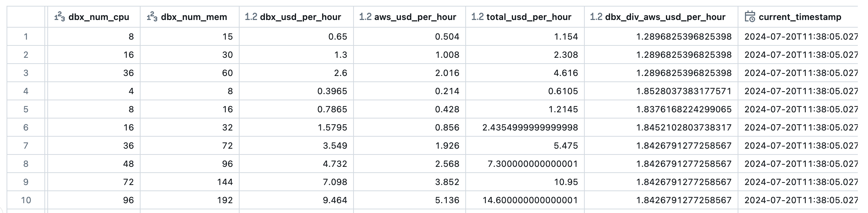Click the aws_usd_per_hour cell 0.428
Image resolution: width=868 pixels, height=213 pixels.
410,109
